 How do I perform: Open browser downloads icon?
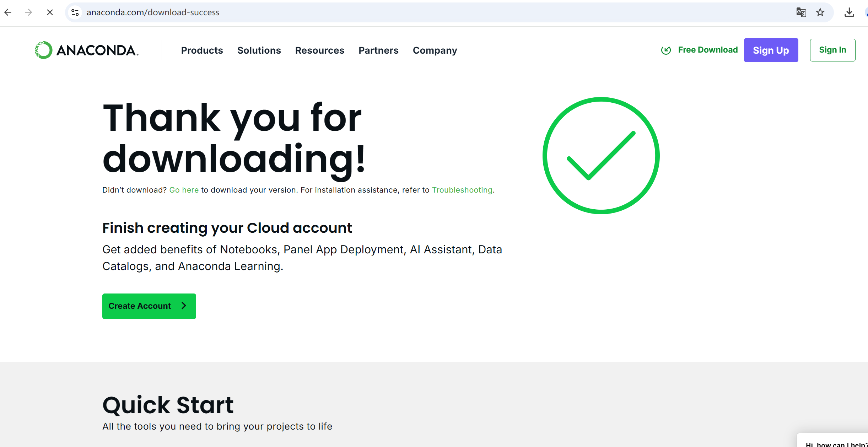[849, 12]
